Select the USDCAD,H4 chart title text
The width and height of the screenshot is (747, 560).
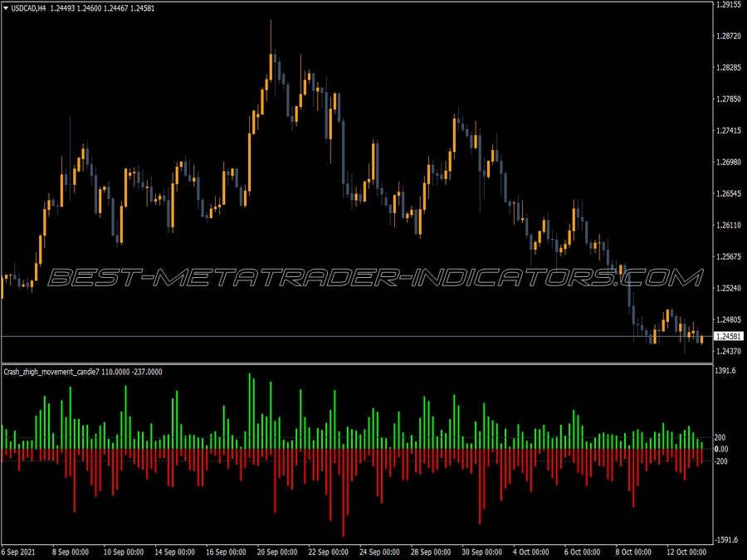28,8
